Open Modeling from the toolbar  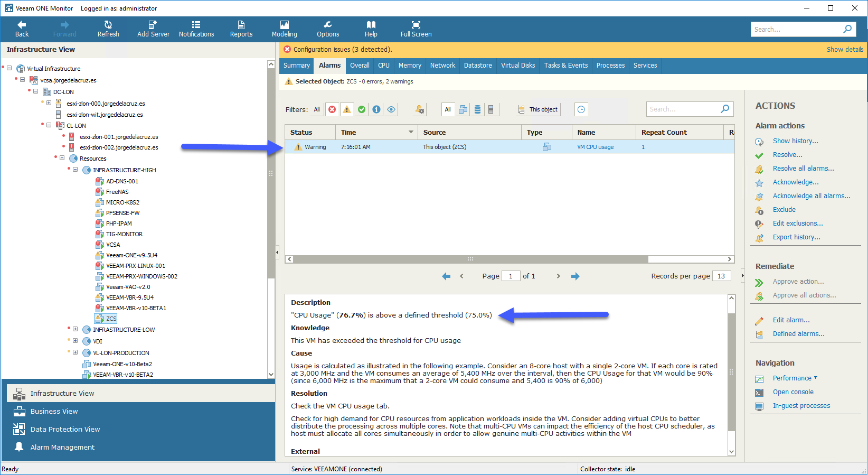pos(285,29)
